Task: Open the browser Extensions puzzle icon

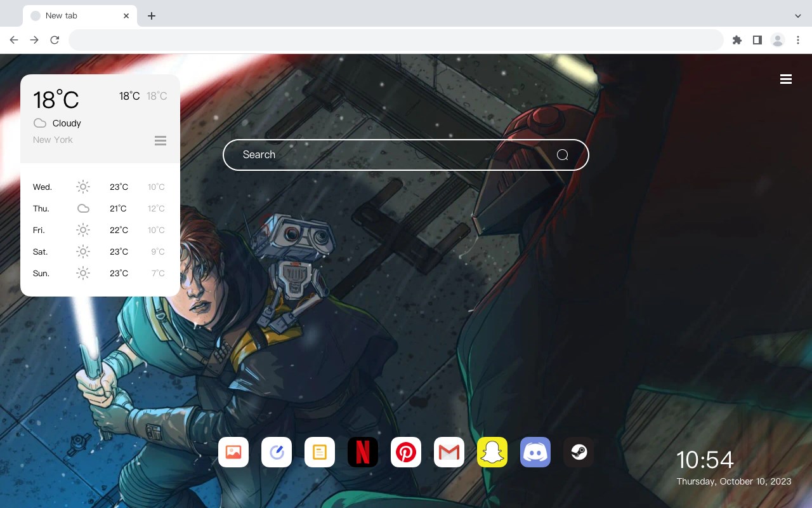Action: coord(737,40)
